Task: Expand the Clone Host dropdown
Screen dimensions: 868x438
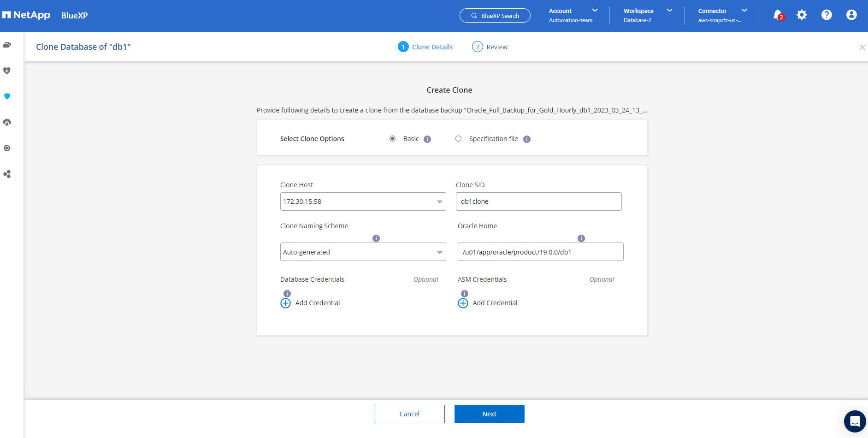Action: pos(363,201)
